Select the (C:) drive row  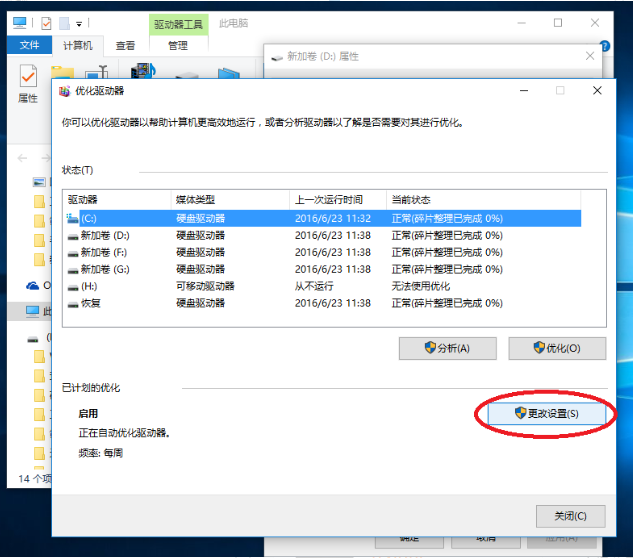click(x=324, y=218)
